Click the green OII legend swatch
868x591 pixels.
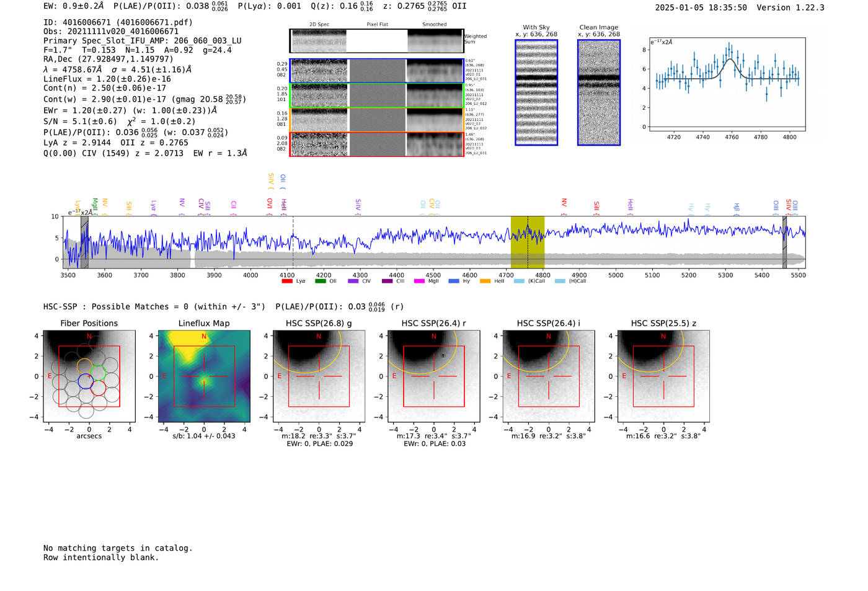[320, 282]
